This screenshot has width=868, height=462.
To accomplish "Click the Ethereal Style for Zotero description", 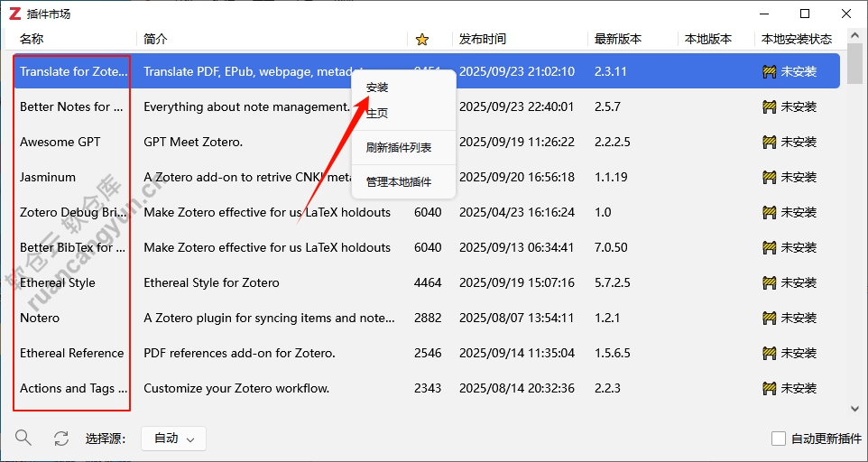I will click(211, 282).
